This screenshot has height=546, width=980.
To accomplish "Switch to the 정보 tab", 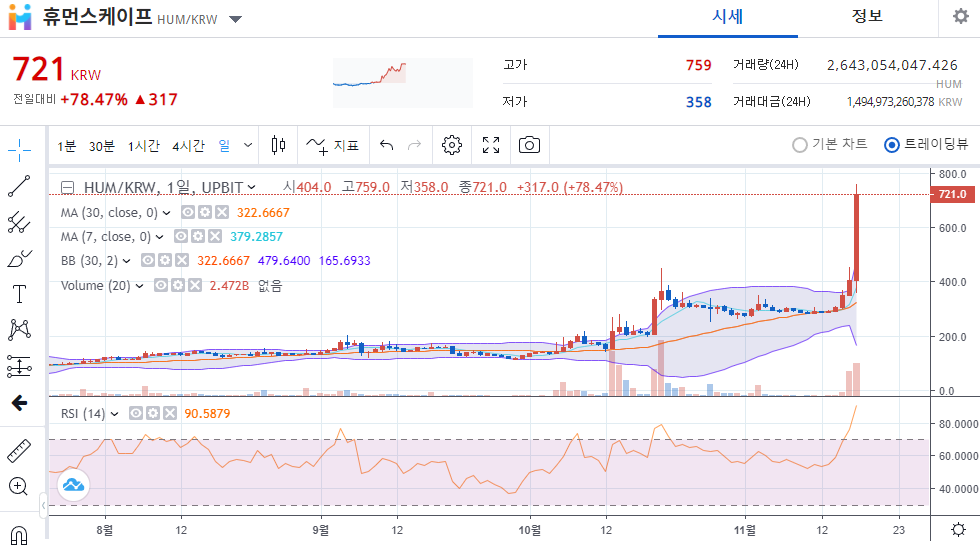I will pos(868,17).
